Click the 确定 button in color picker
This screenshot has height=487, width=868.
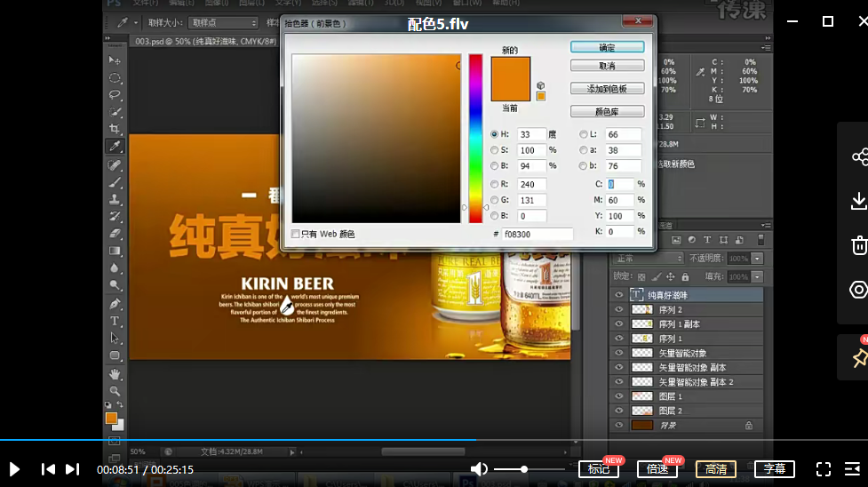(607, 47)
